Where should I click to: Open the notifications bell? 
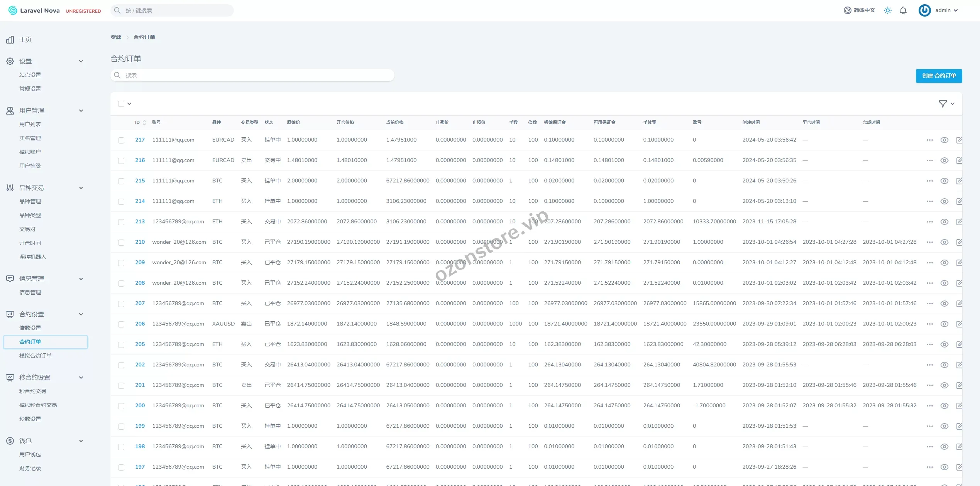point(903,10)
